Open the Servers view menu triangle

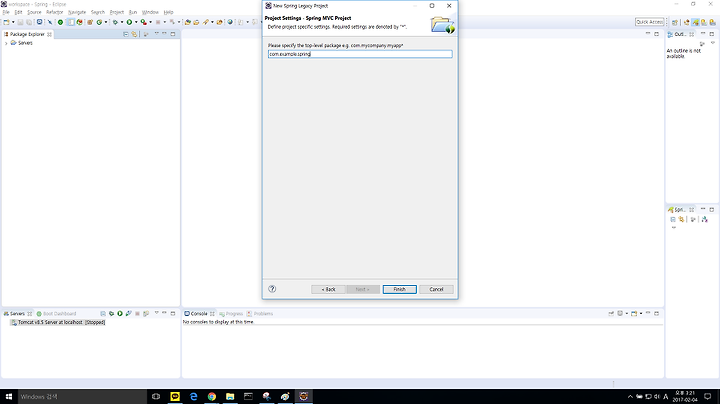pos(157,313)
